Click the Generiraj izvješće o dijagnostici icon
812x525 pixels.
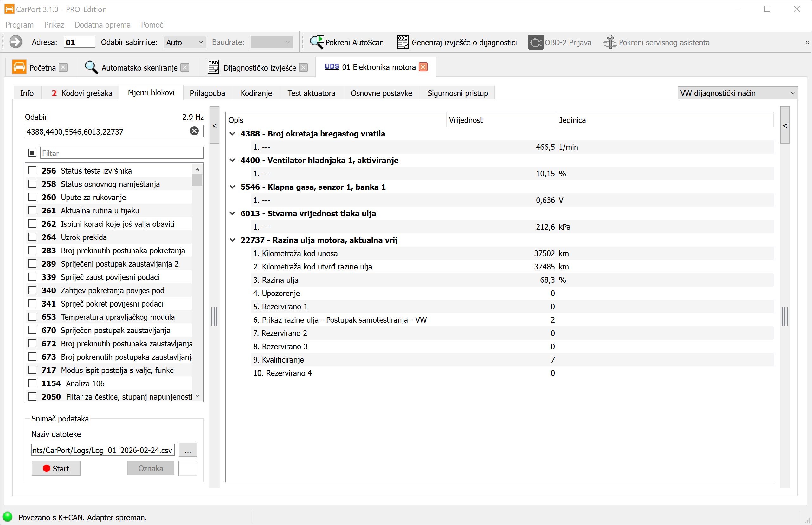(x=403, y=42)
